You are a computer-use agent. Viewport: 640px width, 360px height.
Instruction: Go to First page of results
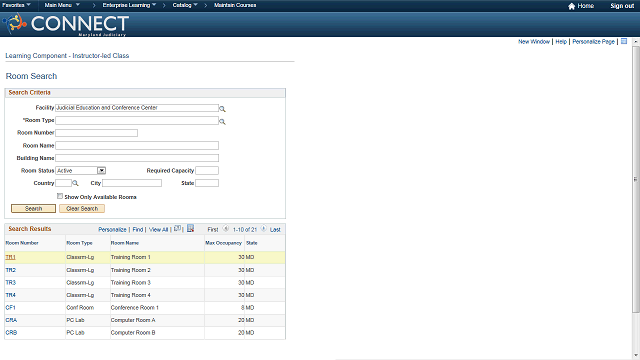coord(213,230)
